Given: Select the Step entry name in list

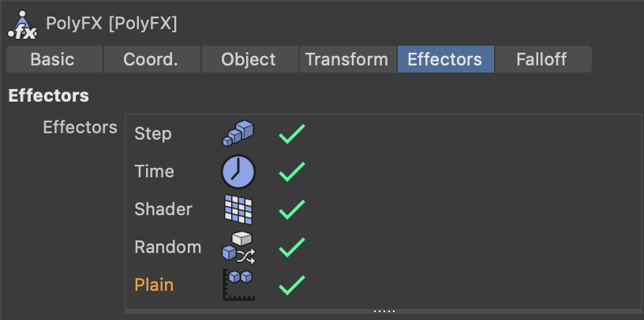Looking at the screenshot, I should point(153,134).
